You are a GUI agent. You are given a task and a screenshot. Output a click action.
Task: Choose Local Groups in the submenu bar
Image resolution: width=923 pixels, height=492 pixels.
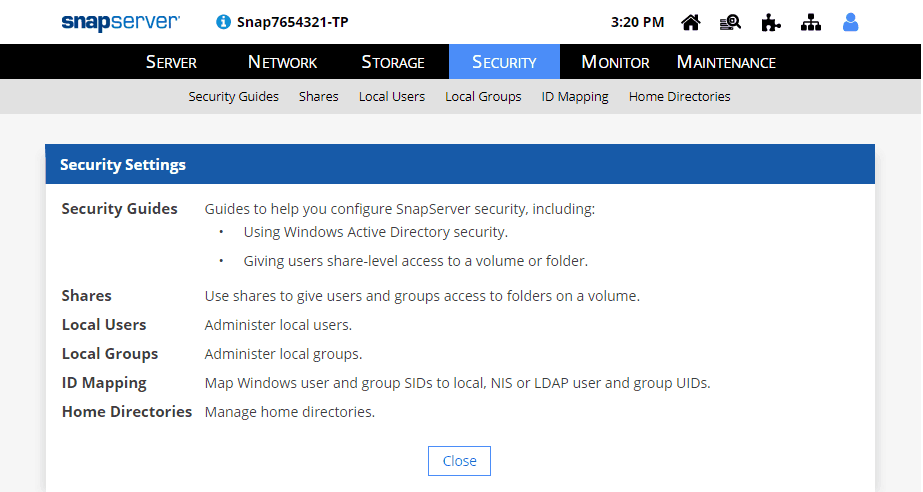pos(483,97)
